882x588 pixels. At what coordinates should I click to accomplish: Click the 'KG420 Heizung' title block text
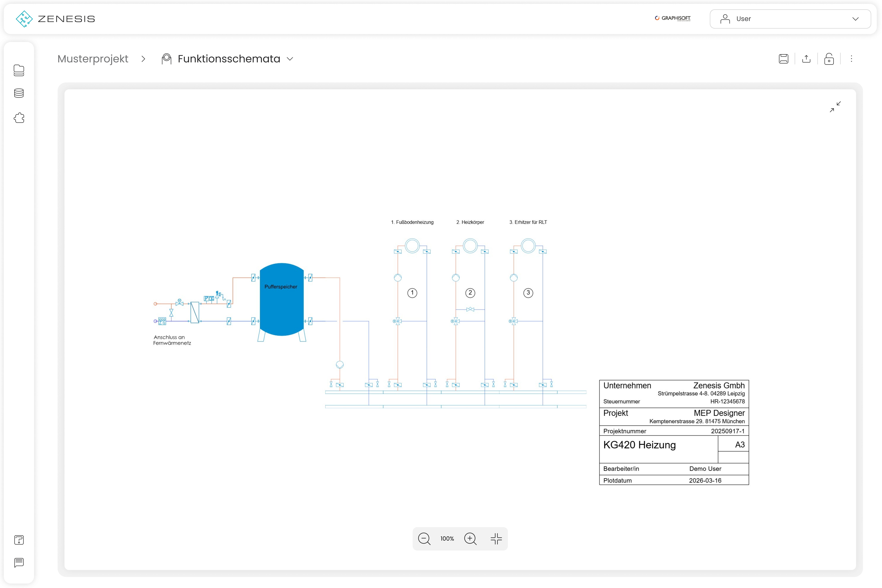click(x=639, y=445)
